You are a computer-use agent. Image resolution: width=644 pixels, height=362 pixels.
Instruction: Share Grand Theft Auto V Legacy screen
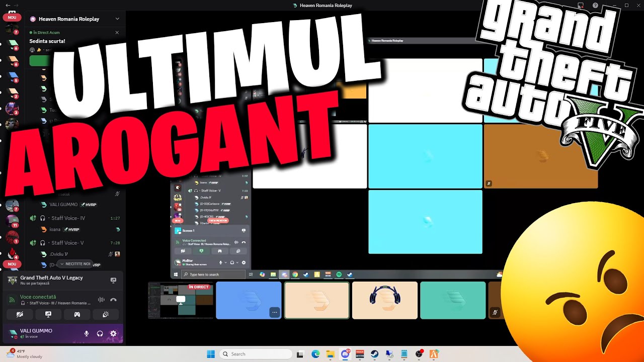[113, 280]
